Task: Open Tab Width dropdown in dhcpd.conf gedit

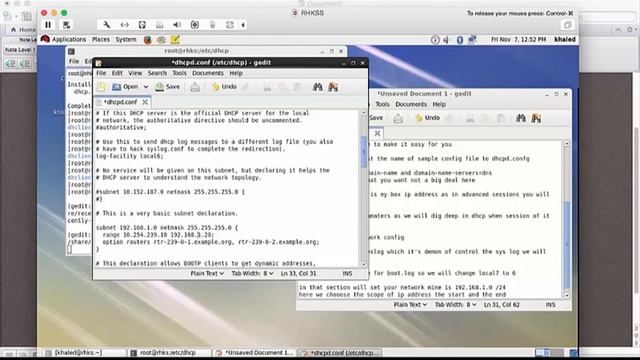Action: point(252,273)
